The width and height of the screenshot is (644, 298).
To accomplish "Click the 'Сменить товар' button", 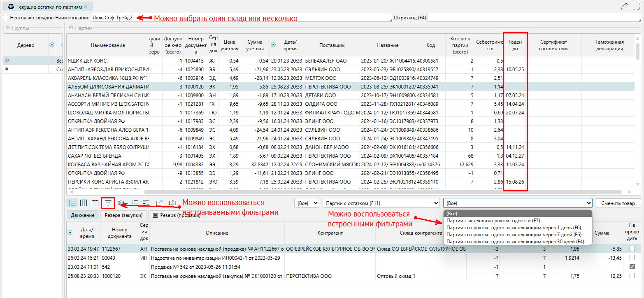I will (x=618, y=203).
